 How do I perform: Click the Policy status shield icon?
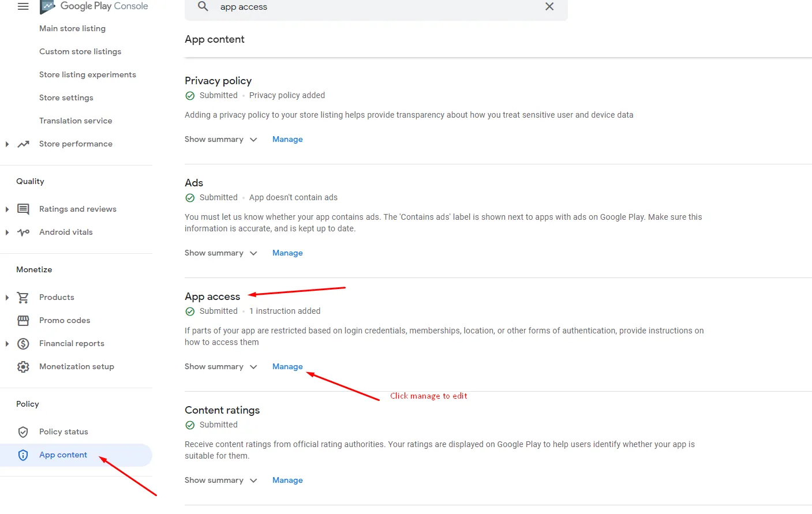click(x=23, y=432)
